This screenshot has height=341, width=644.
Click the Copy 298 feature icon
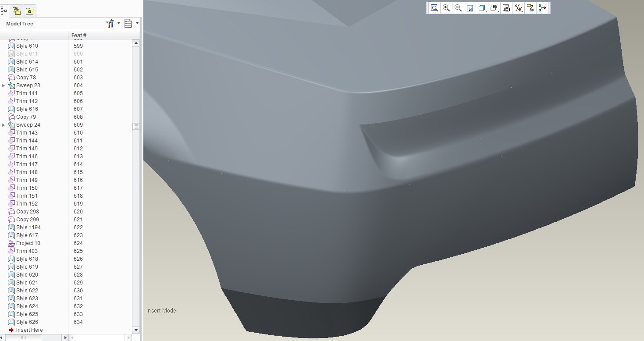tap(11, 212)
